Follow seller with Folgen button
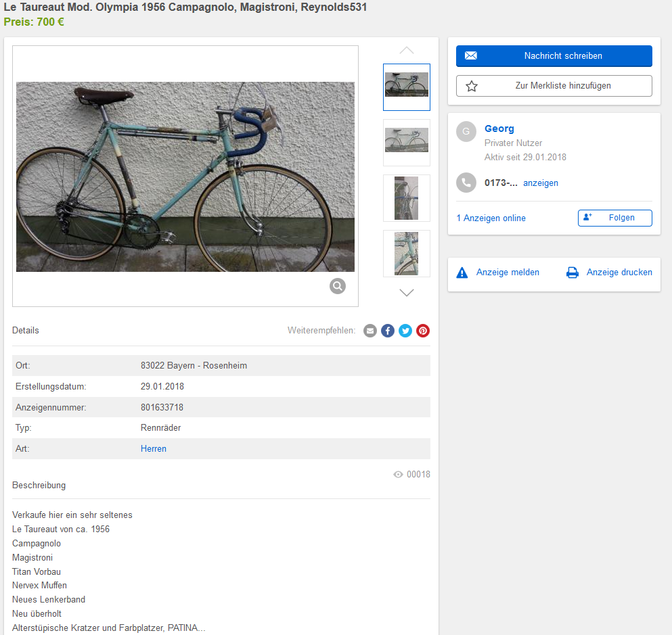 click(614, 218)
